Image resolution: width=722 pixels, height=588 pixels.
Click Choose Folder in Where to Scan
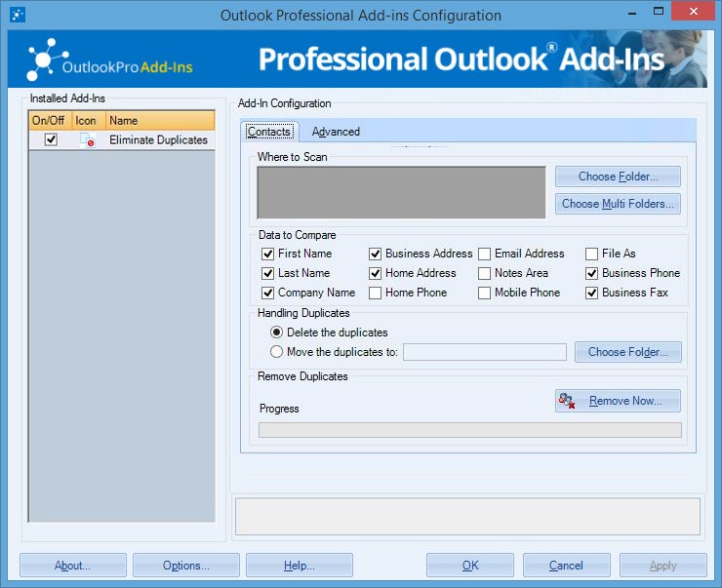tap(618, 176)
